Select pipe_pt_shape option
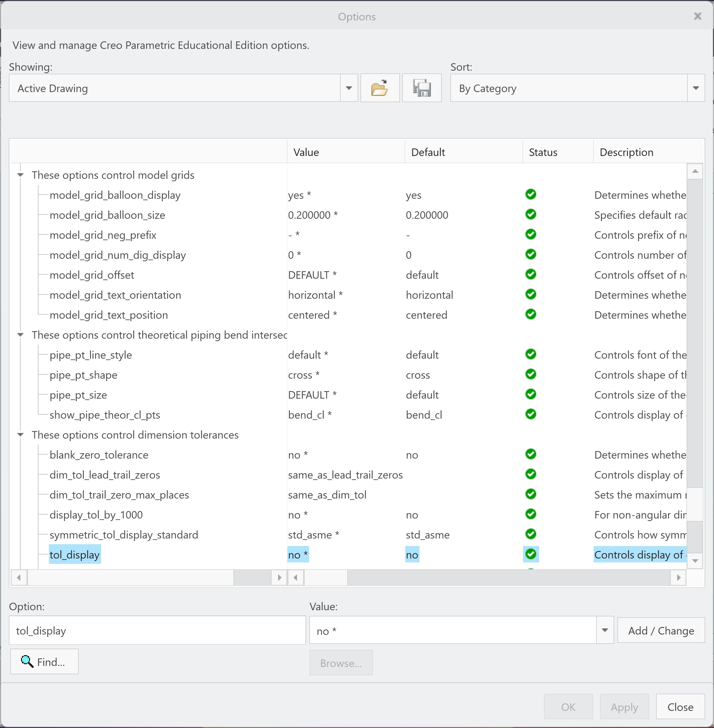This screenshot has width=714, height=728. pos(84,375)
